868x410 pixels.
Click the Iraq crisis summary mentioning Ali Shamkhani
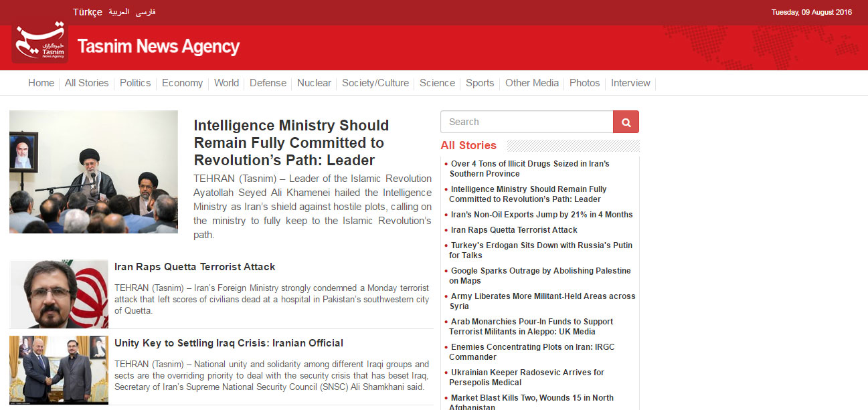click(x=272, y=375)
